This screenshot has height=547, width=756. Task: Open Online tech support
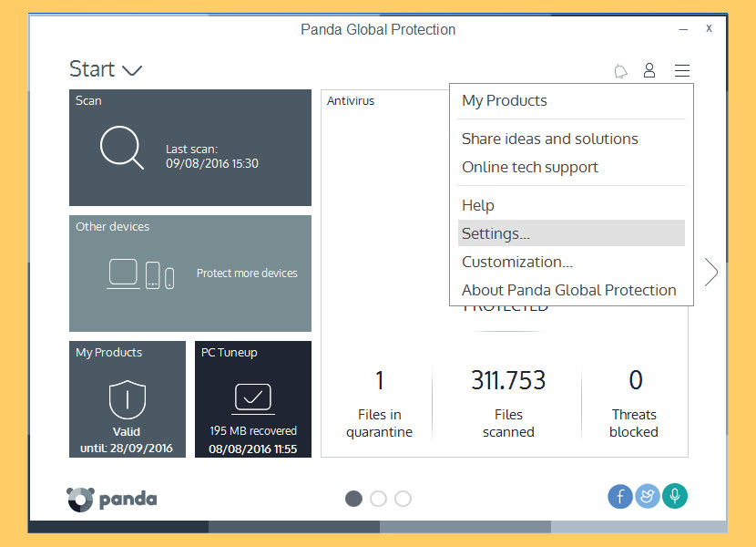point(530,167)
